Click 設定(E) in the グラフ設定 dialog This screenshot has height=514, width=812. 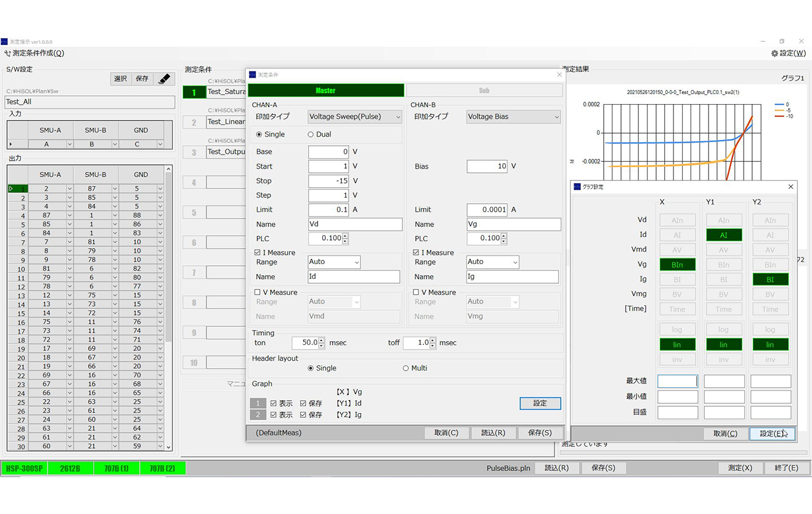pyautogui.click(x=772, y=434)
